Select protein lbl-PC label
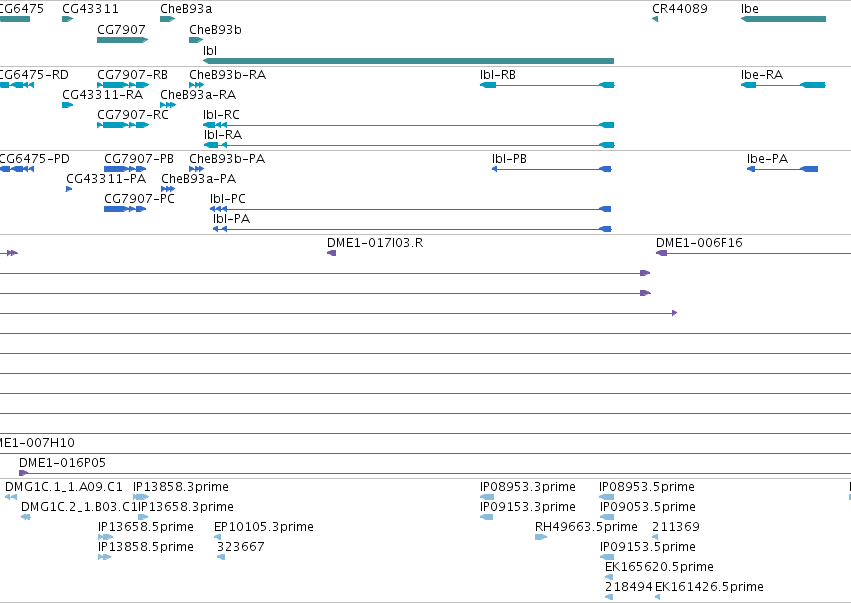The image size is (851, 603). click(228, 199)
